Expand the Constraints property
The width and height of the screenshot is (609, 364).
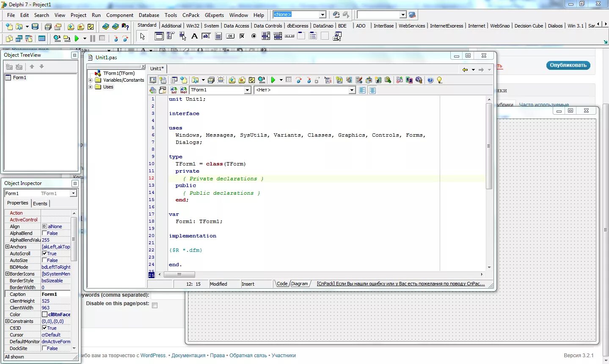pos(7,321)
